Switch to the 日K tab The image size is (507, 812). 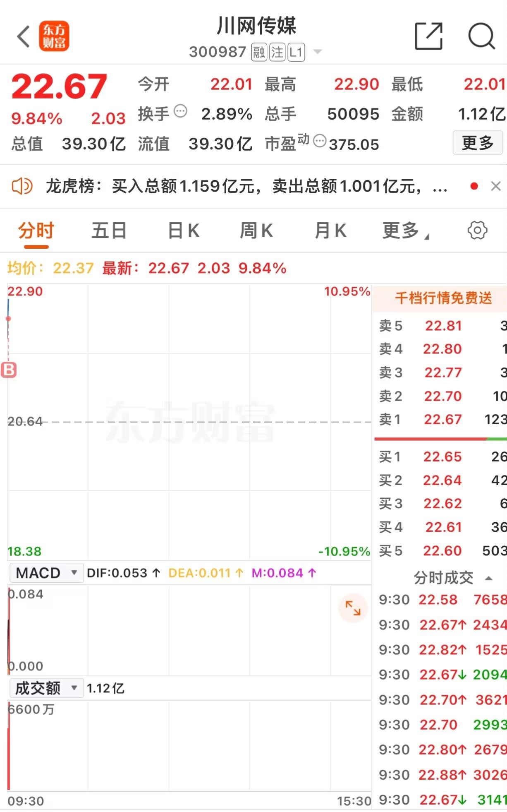(184, 231)
